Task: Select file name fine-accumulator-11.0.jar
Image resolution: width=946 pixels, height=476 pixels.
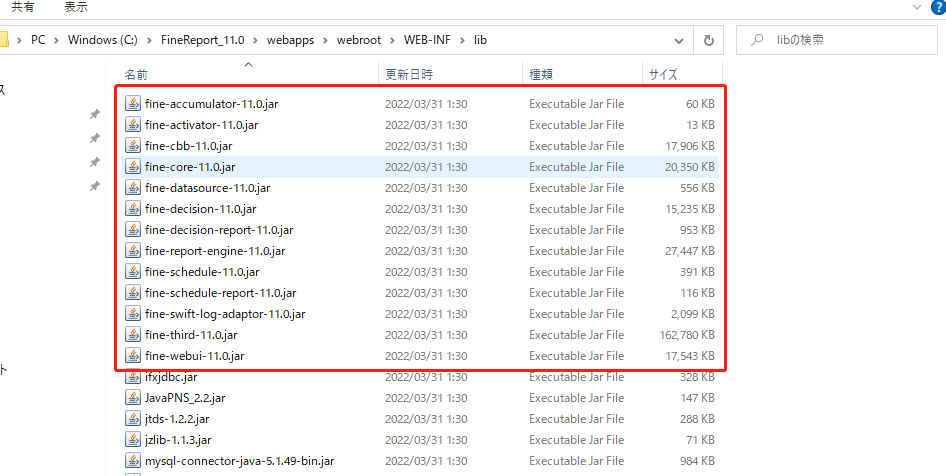Action: (212, 104)
